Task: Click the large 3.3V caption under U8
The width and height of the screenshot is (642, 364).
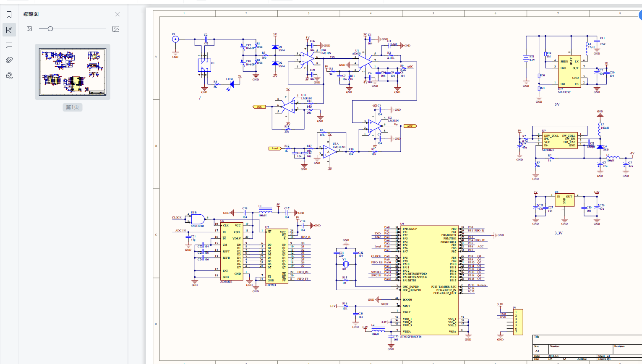Action: (x=558, y=233)
